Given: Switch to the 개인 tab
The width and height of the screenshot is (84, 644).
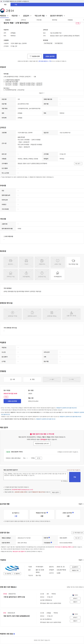Looking at the screenshot, I should 5,5.
